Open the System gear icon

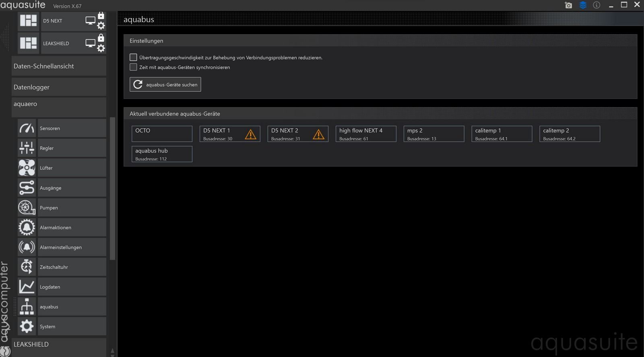[27, 326]
